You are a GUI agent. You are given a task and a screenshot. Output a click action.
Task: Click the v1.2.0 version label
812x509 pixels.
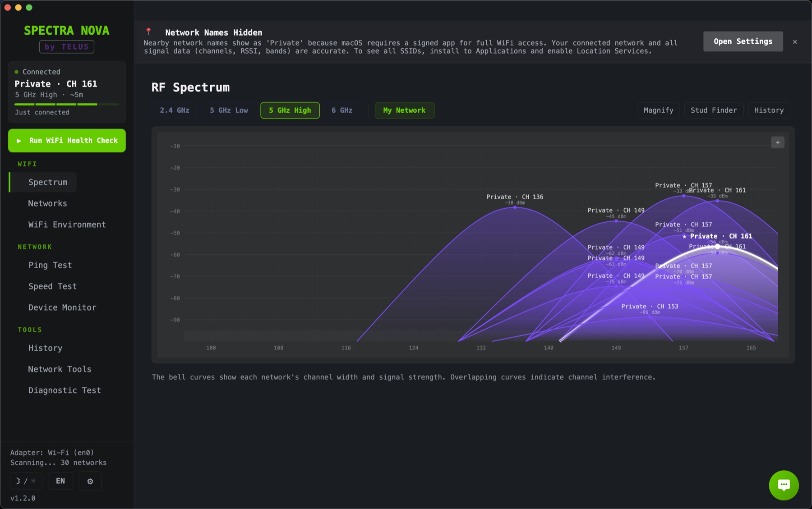pos(23,498)
